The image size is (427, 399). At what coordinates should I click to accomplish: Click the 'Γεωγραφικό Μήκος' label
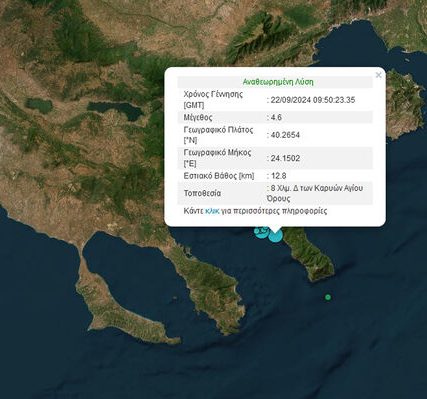[217, 153]
